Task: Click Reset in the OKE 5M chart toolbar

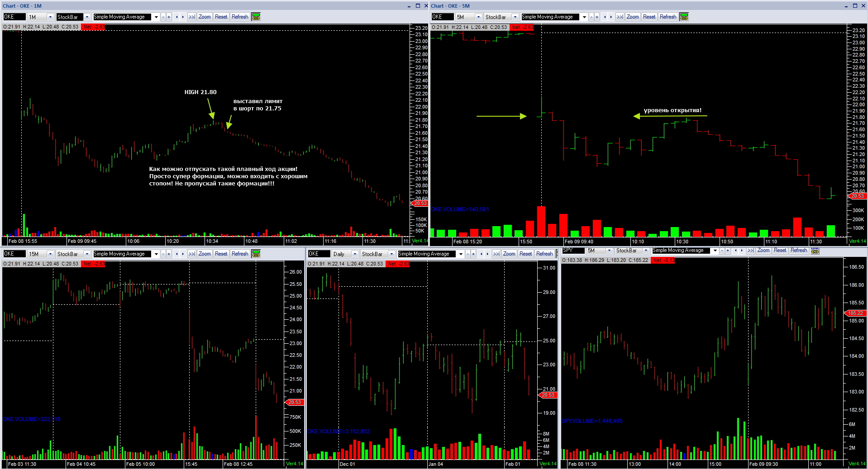Action: (x=649, y=17)
